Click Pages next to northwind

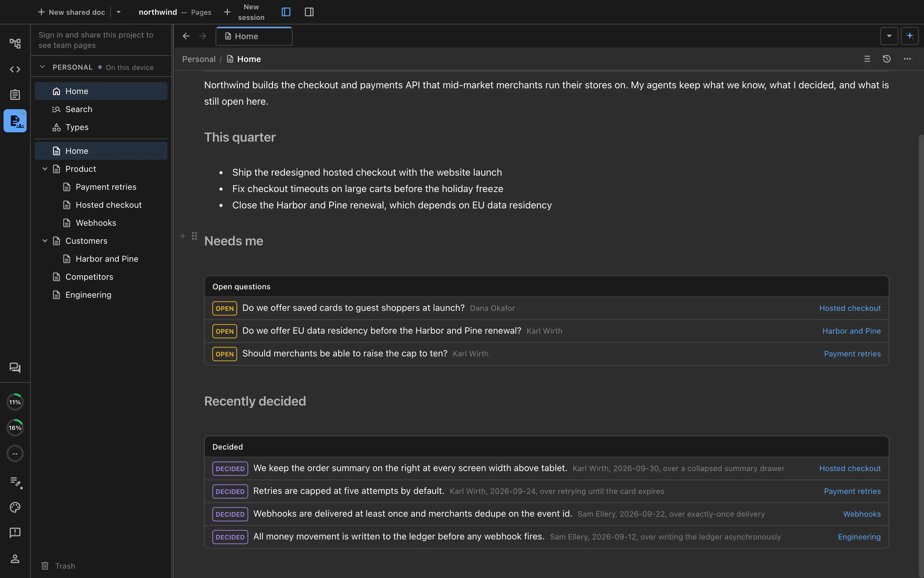click(x=201, y=12)
